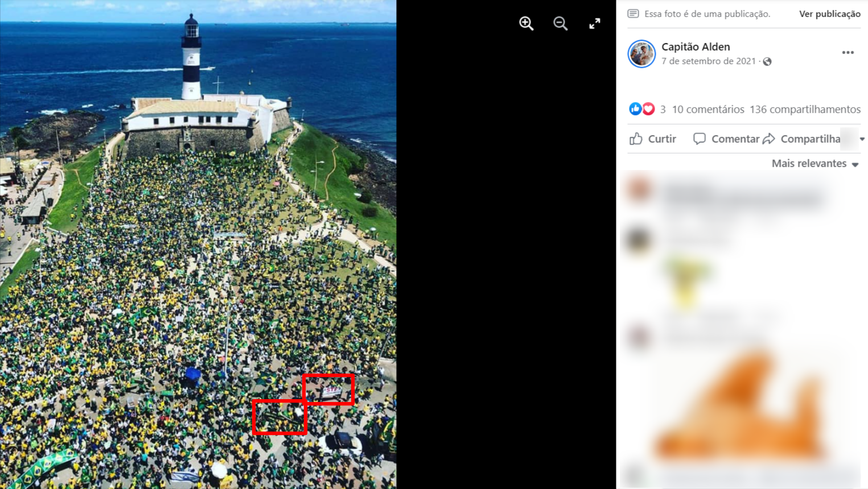Share the post with Compartilhar
The image size is (868, 489).
pos(802,139)
